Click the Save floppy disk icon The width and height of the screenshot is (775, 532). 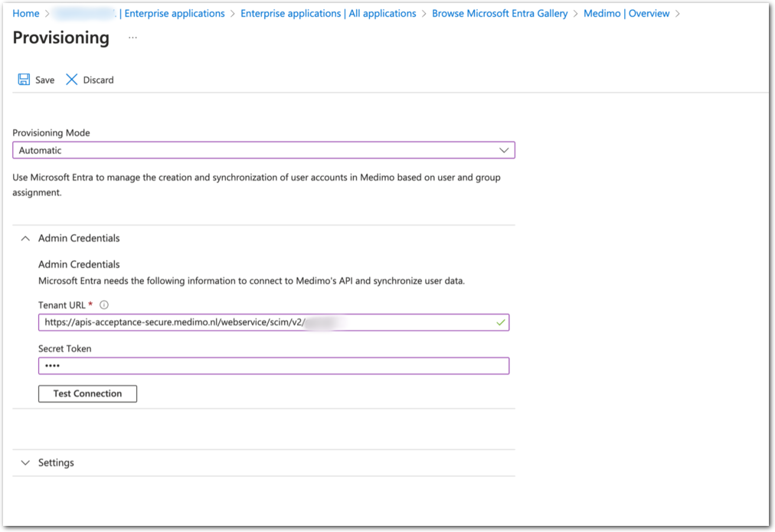pyautogui.click(x=24, y=80)
